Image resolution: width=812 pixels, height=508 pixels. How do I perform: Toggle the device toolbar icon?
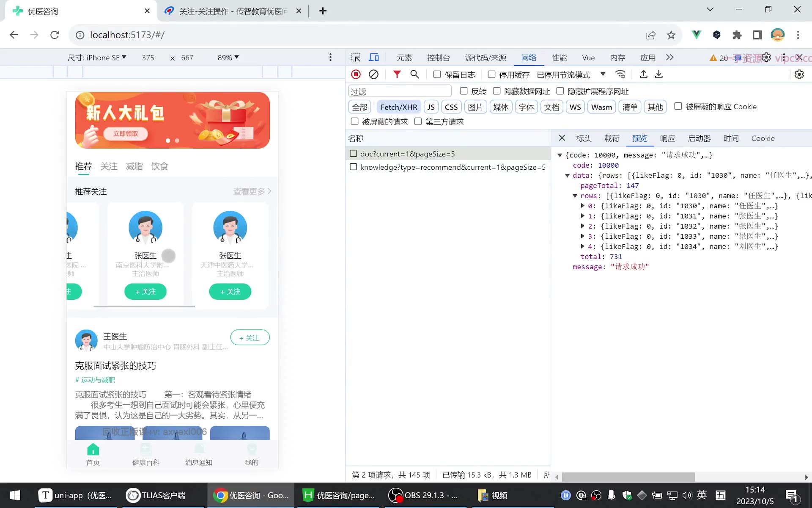click(x=374, y=58)
